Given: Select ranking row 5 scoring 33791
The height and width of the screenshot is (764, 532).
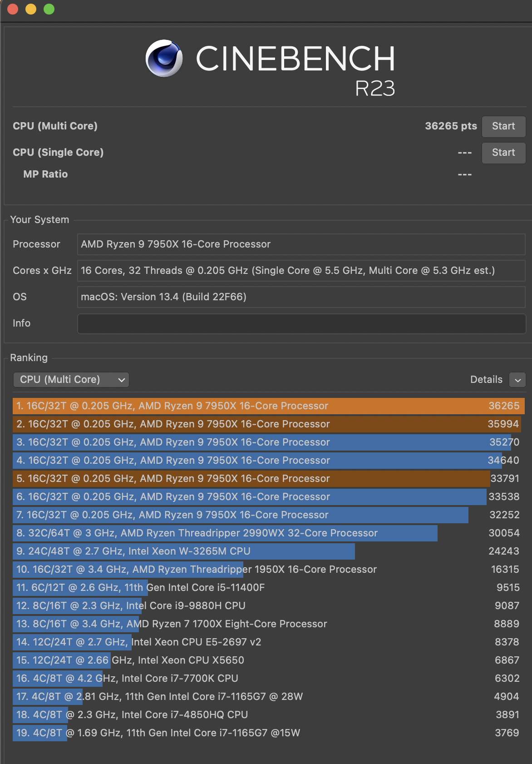Looking at the screenshot, I should pyautogui.click(x=269, y=479).
